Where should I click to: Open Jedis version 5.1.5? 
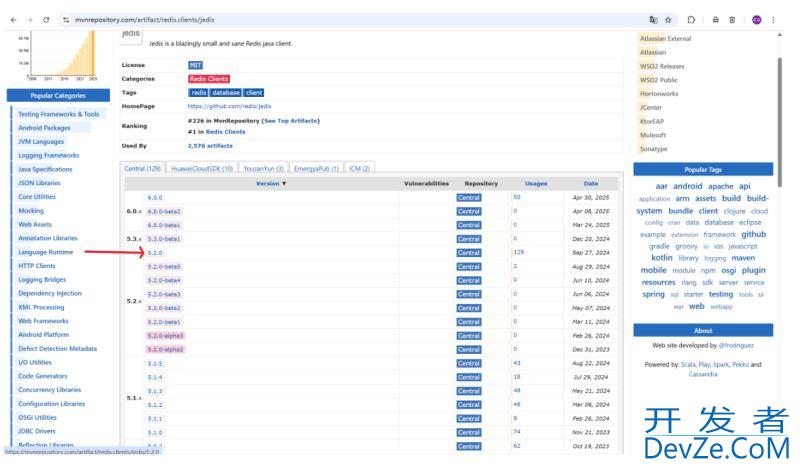155,364
